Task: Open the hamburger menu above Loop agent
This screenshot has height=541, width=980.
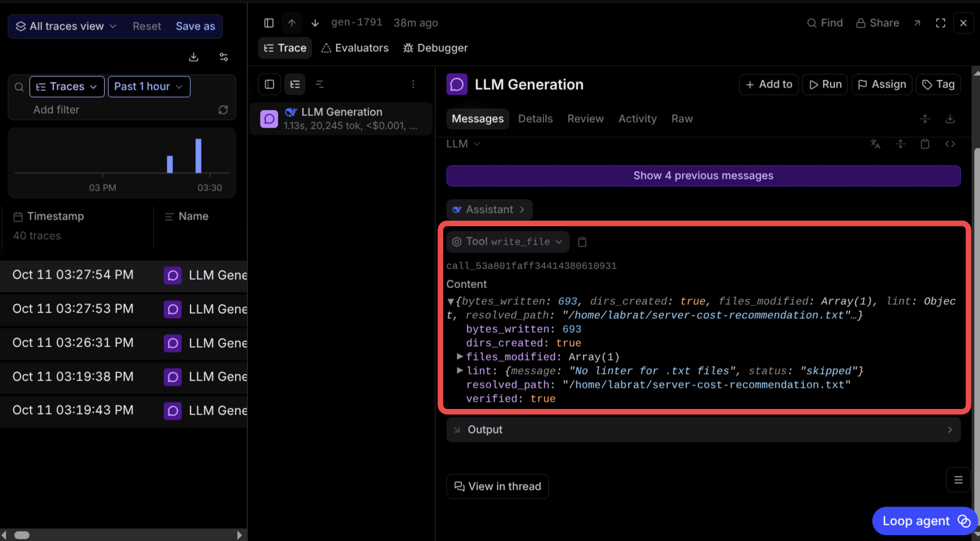Action: 958,480
